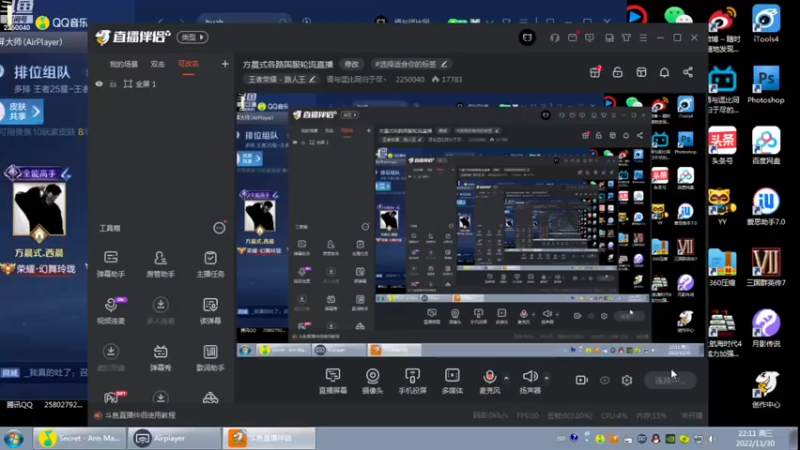Open the 主播任务 tool

(210, 264)
